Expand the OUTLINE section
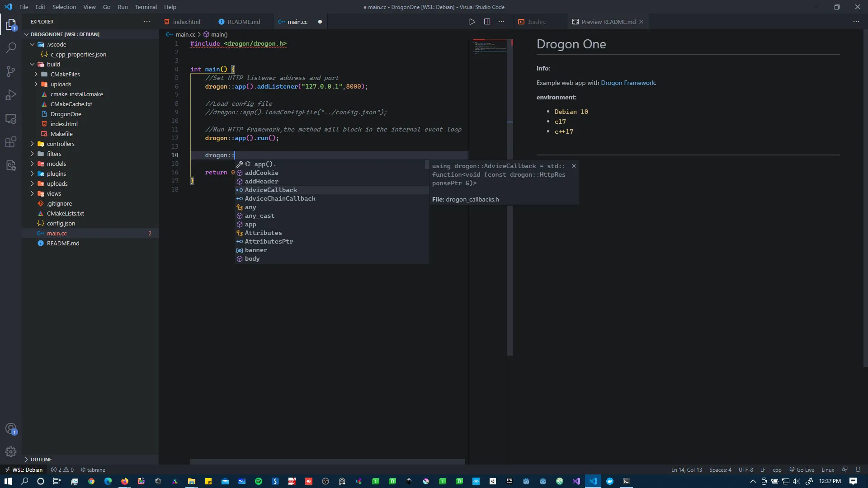Image resolution: width=868 pixels, height=488 pixels. tap(41, 460)
